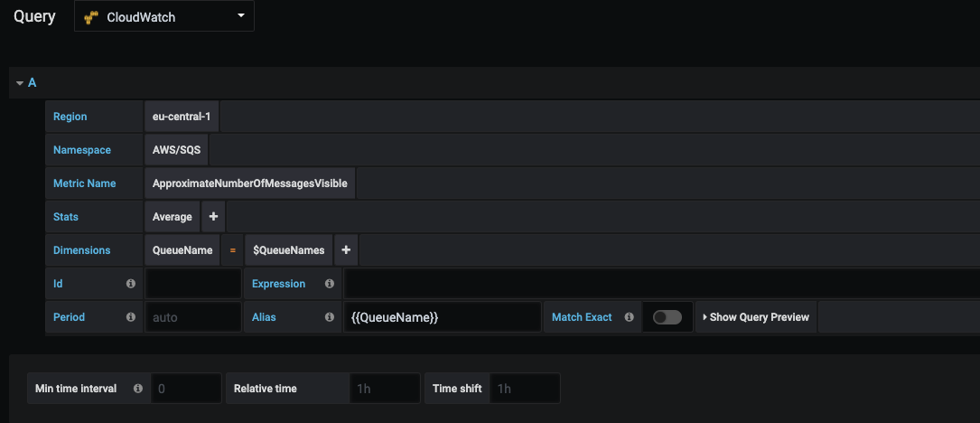Click the Time shift input field
This screenshot has width=980, height=423.
(x=525, y=388)
